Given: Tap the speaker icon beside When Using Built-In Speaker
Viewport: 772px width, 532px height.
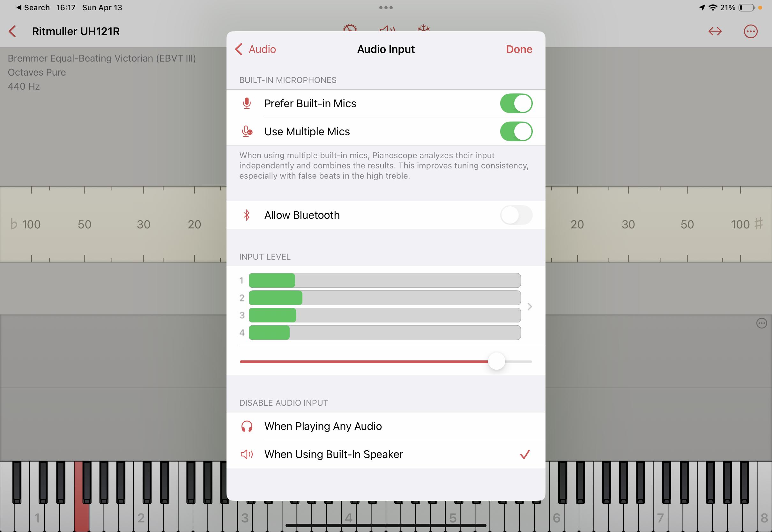Looking at the screenshot, I should point(247,454).
